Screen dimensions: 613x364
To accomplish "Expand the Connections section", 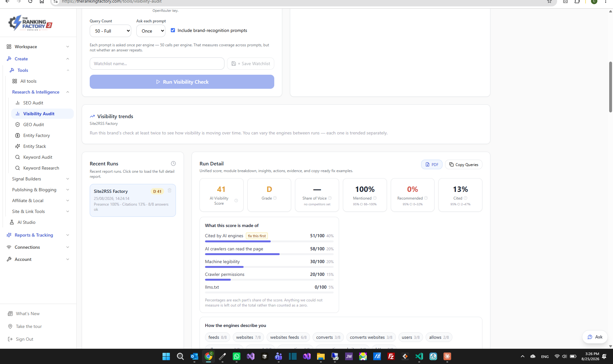I will [38, 247].
